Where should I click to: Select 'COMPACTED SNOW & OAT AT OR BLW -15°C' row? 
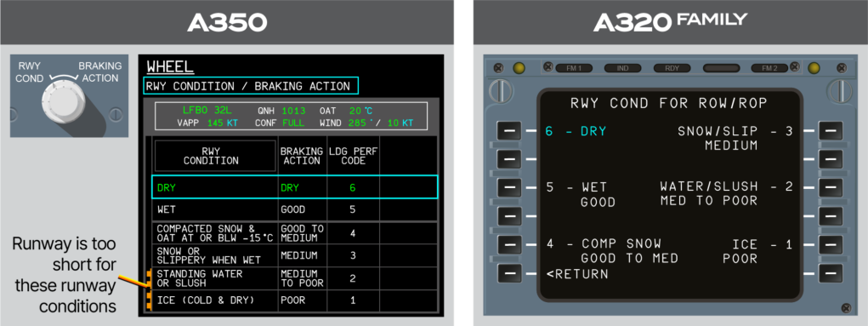coord(294,233)
